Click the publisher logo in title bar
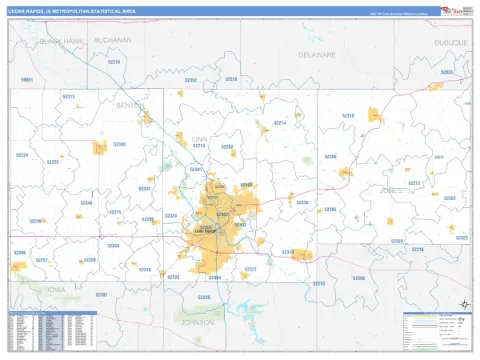The height and width of the screenshot is (360, 480). [x=452, y=11]
